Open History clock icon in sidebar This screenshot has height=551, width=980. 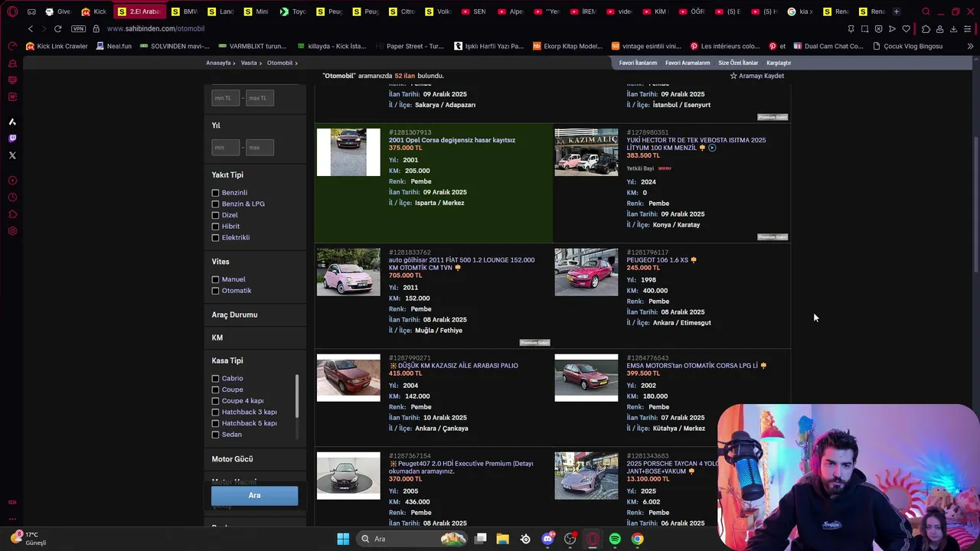[x=12, y=197]
